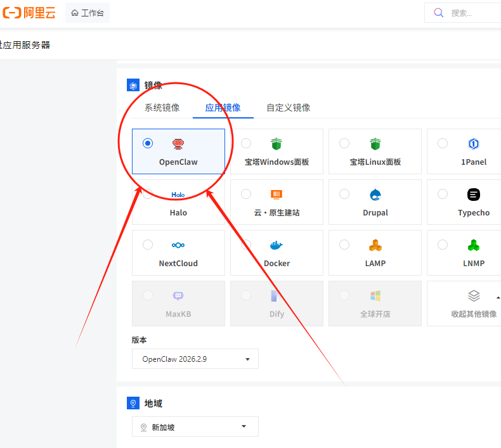
Task: Select the OpenClaw radio button
Action: point(148,143)
